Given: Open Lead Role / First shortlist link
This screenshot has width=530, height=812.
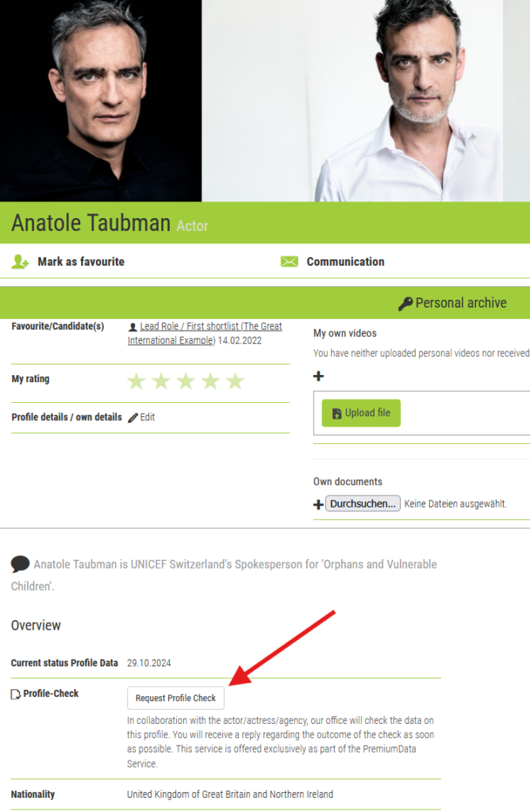Looking at the screenshot, I should point(205,334).
